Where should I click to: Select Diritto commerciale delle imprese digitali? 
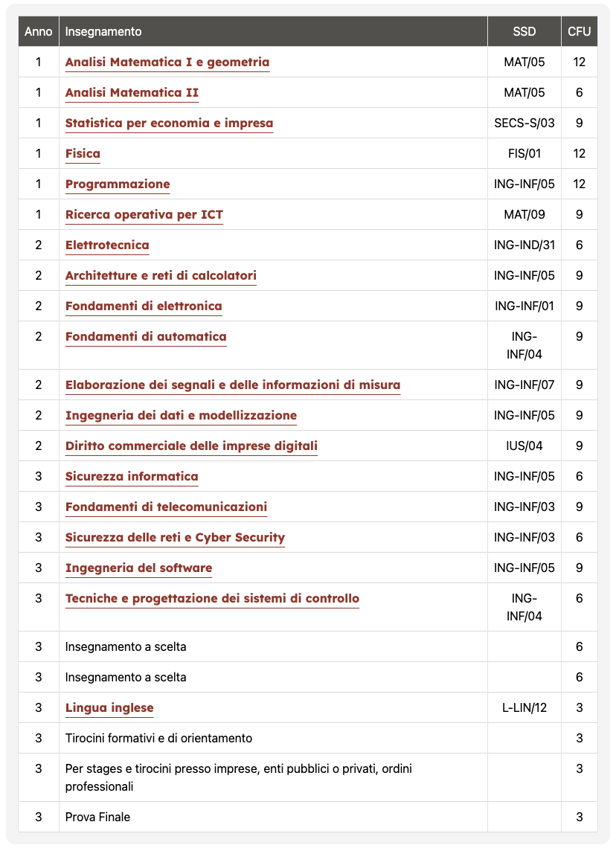pos(191,446)
